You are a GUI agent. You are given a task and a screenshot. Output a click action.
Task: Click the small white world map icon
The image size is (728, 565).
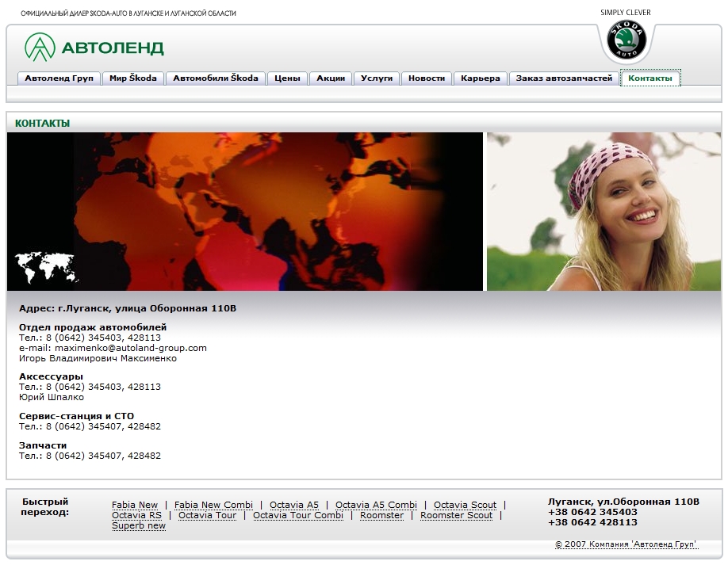[46, 268]
